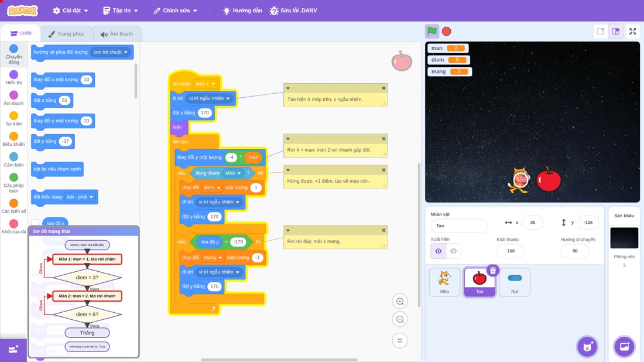Show the sprite with eye icon
The width and height of the screenshot is (644, 362).
tap(439, 251)
